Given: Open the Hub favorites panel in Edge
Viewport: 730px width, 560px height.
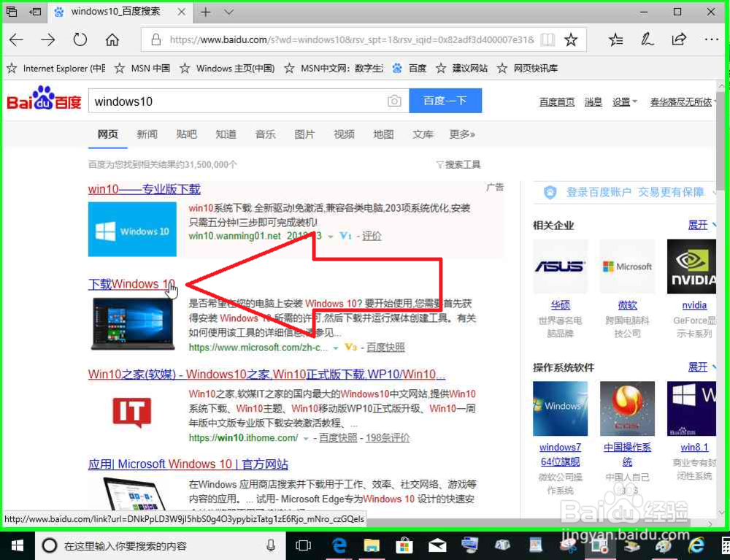Looking at the screenshot, I should pos(615,39).
